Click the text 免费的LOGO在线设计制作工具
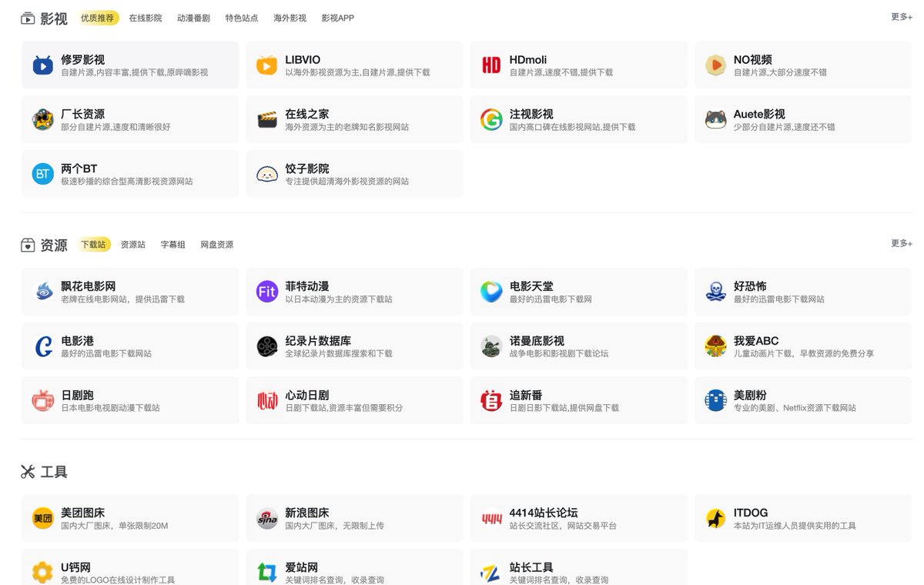 118,580
